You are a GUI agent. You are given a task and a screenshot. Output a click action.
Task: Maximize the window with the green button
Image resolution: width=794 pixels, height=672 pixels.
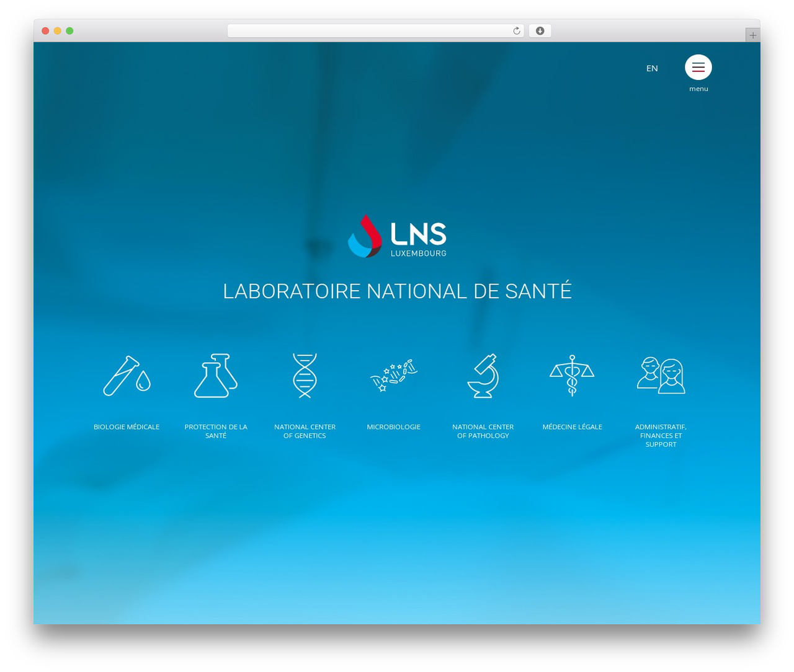tap(69, 31)
